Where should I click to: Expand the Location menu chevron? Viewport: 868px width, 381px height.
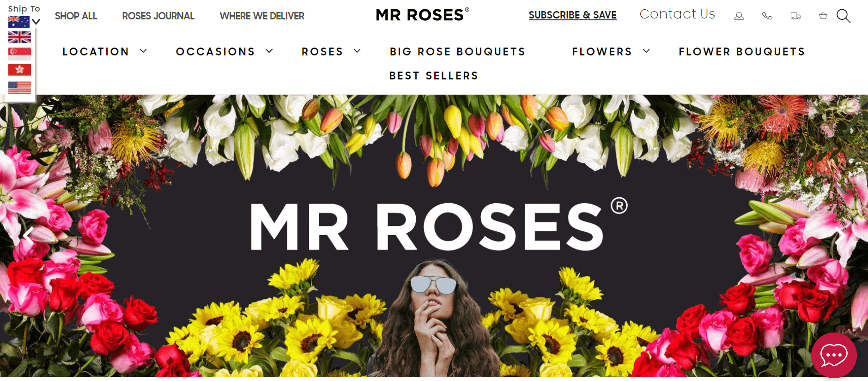143,51
